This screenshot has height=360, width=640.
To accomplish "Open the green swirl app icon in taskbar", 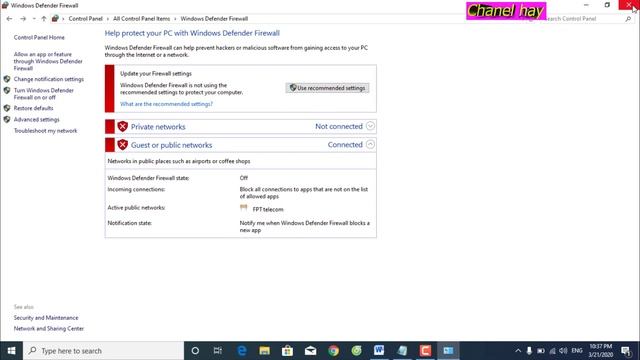I will coord(356,351).
